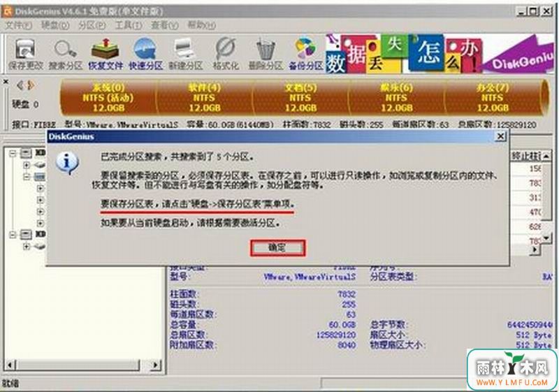This screenshot has height=392, width=559.
Task: Select the 文档(5) NTFS partition bar
Action: tap(300, 98)
